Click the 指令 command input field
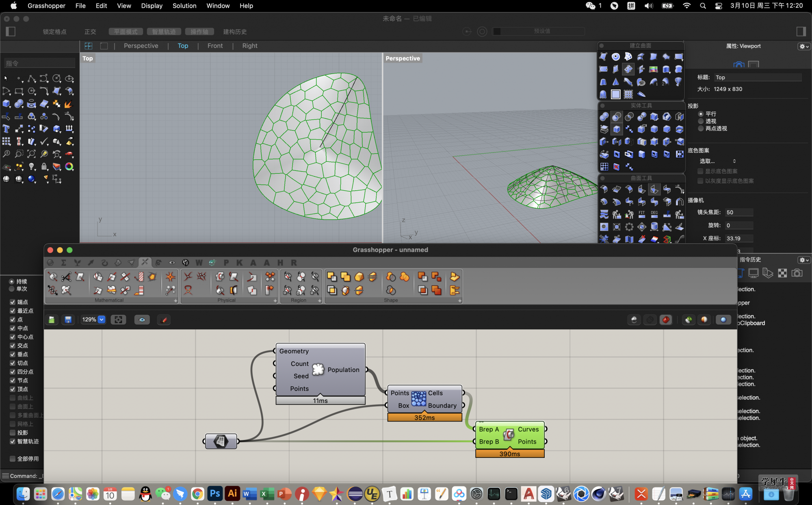Viewport: 812px width, 505px height. pos(39,63)
